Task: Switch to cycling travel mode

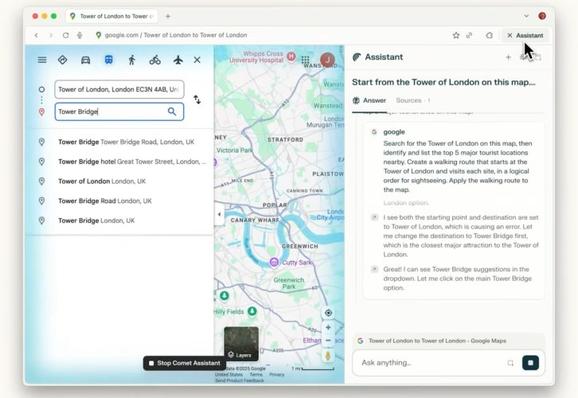Action: coord(155,60)
